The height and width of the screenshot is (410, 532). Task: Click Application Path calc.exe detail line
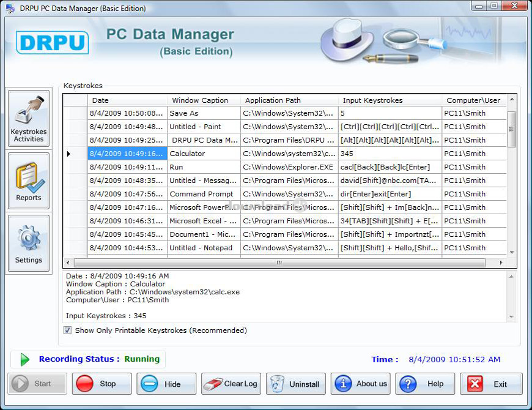point(153,292)
